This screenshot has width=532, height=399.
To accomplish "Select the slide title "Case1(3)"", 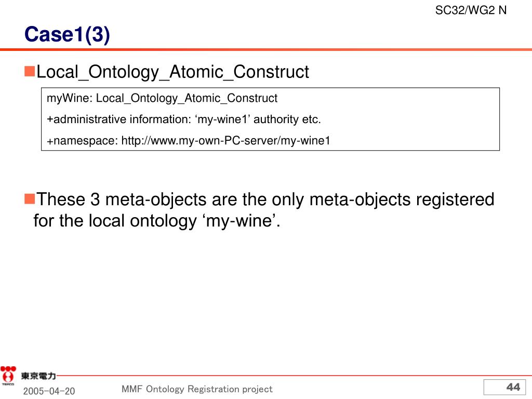I will (x=68, y=35).
